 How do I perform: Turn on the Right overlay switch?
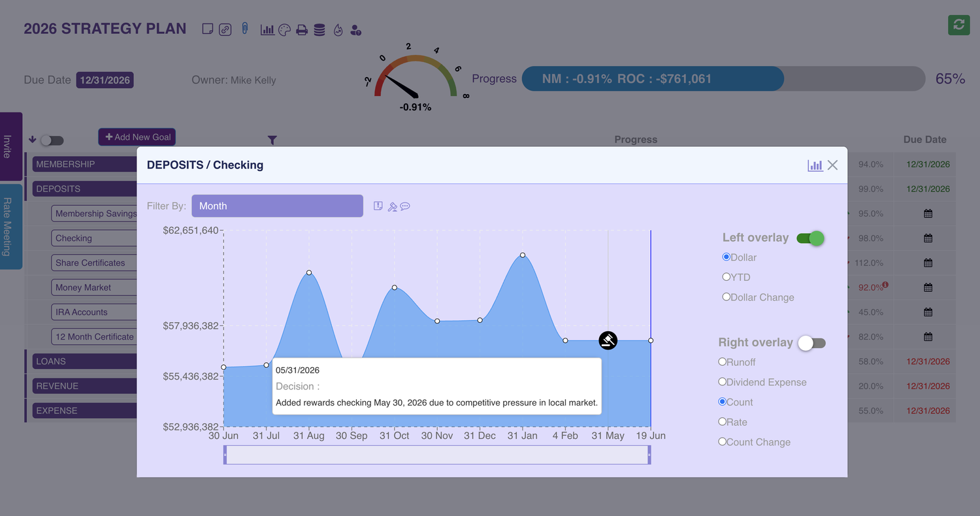812,343
